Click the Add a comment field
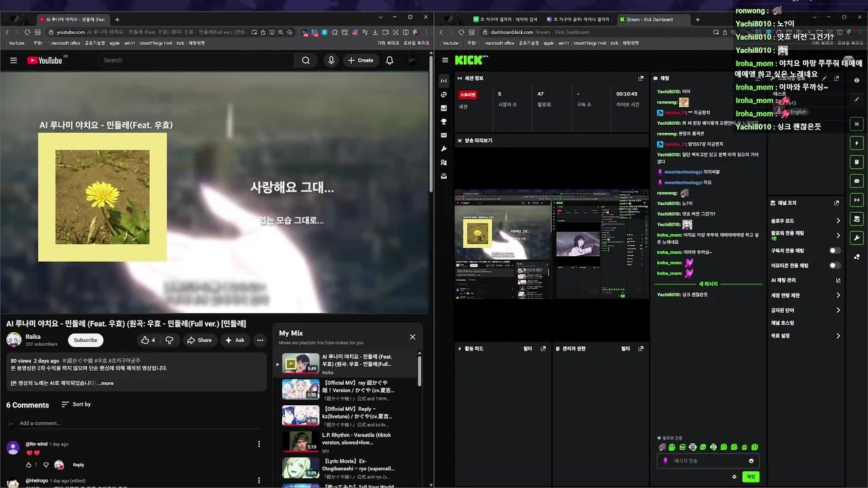Viewport: 868px width, 488px height. (x=139, y=424)
